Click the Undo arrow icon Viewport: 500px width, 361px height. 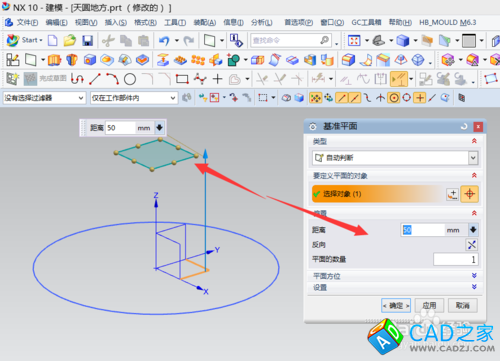click(x=164, y=41)
